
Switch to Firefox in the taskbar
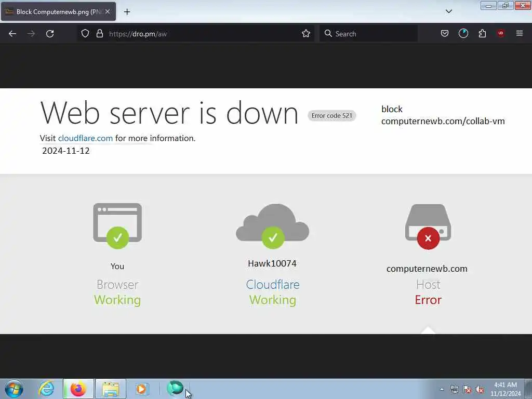(x=78, y=389)
